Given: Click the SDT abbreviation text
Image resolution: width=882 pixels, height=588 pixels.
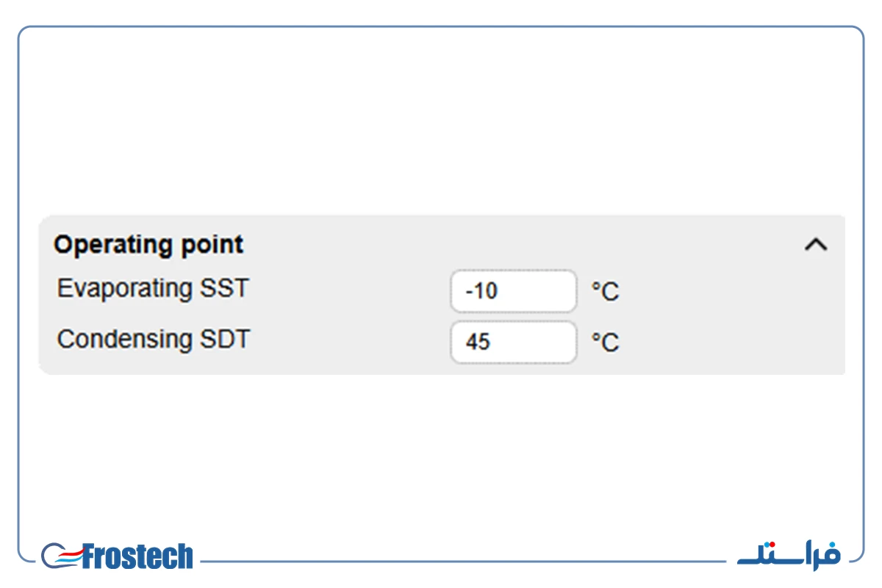Looking at the screenshot, I should point(226,339).
